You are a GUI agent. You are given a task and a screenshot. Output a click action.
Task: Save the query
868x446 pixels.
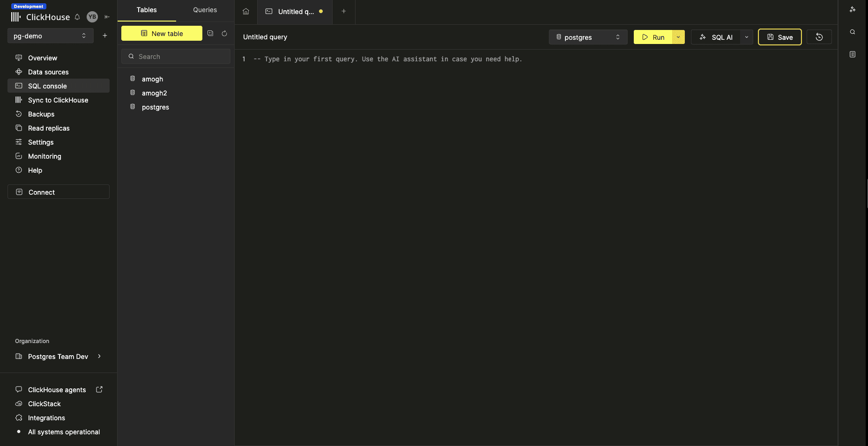[779, 37]
